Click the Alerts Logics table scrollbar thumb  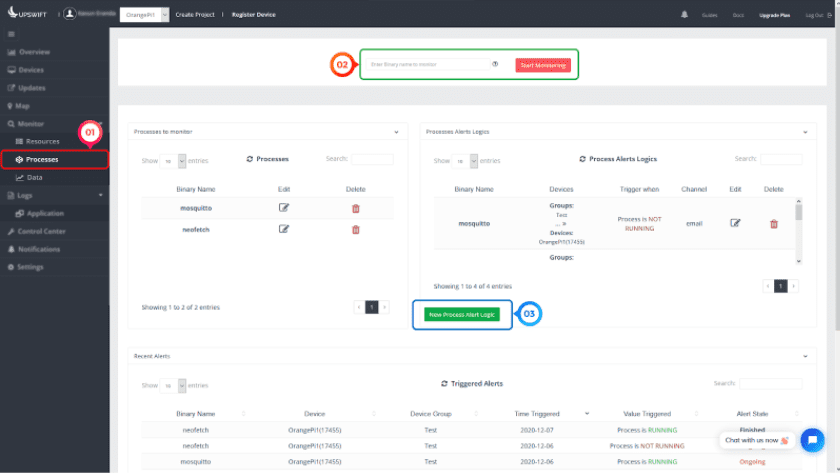point(799,213)
